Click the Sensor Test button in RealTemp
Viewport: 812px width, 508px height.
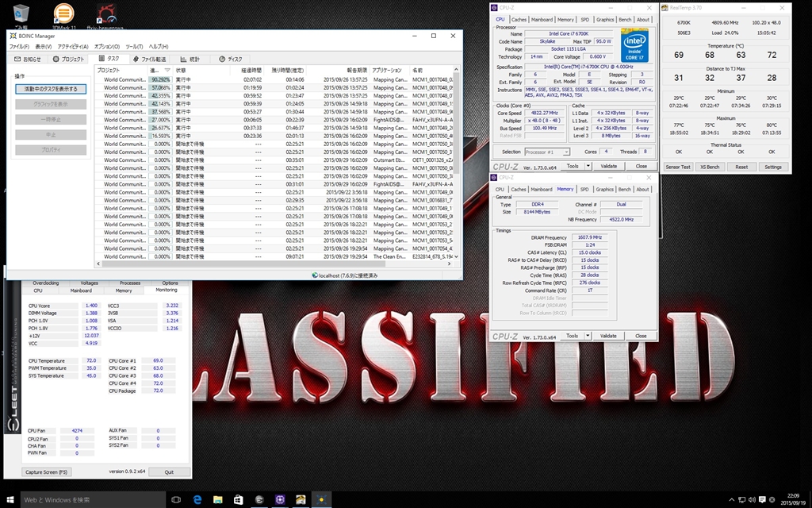(678, 167)
